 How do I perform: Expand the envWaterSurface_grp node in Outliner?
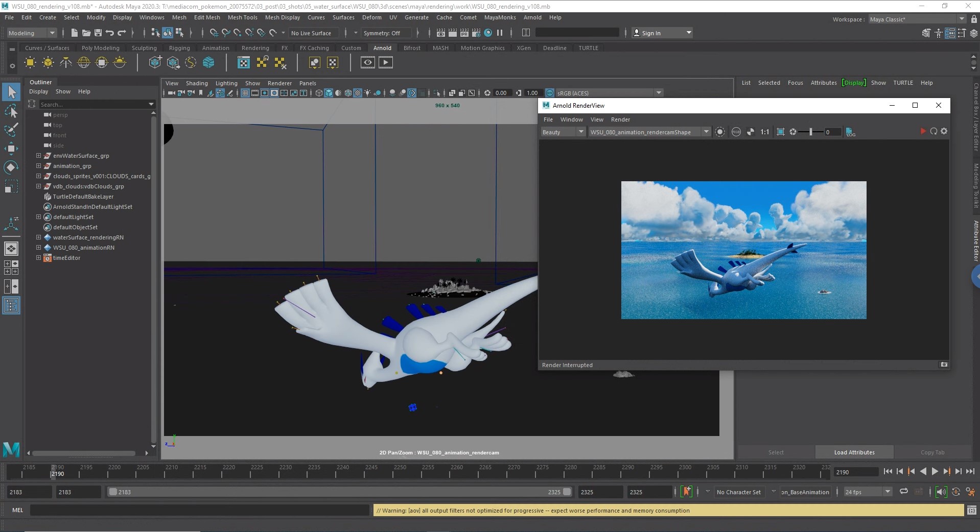click(38, 156)
